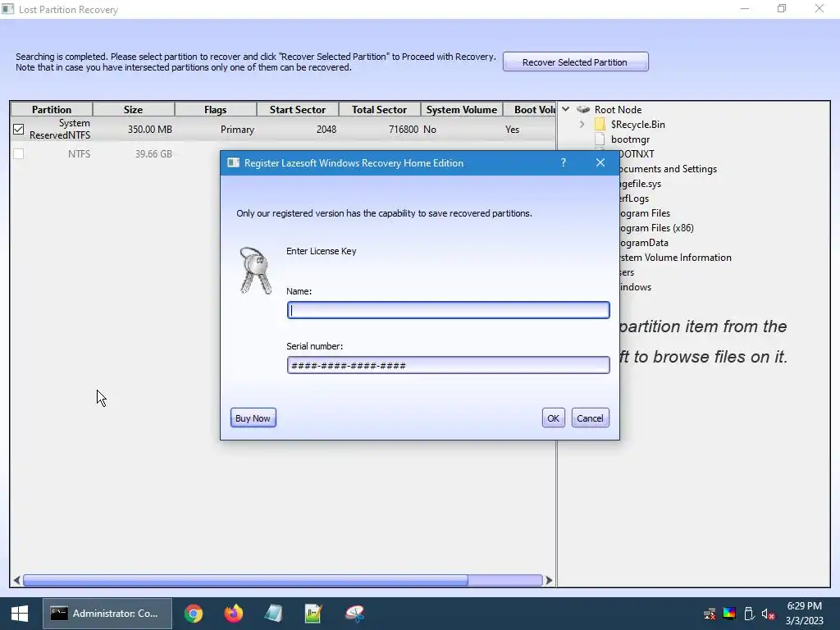
Task: Open the notebook app in taskbar
Action: pos(273,614)
